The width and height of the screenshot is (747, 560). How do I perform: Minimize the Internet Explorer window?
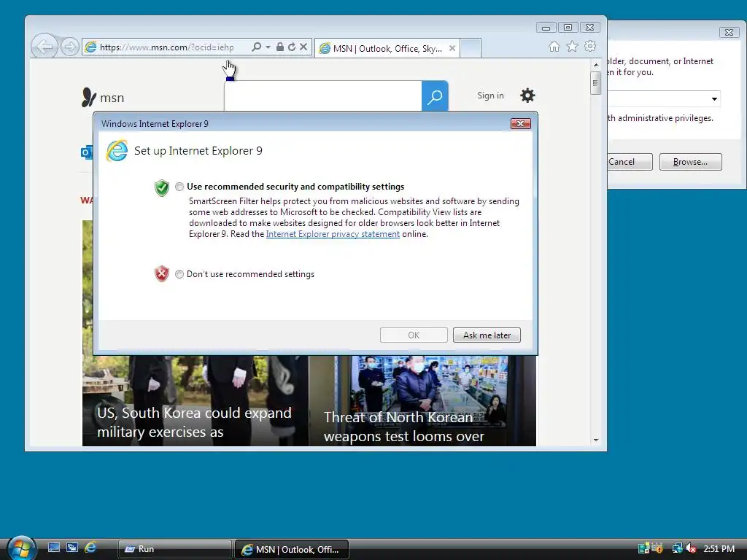[x=546, y=28]
